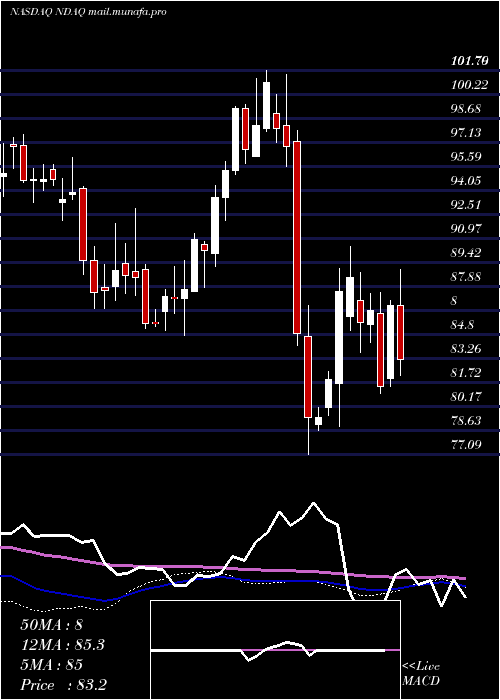The height and width of the screenshot is (700, 500).
Task: Click the 98.68 price level label
Action: 466,108
